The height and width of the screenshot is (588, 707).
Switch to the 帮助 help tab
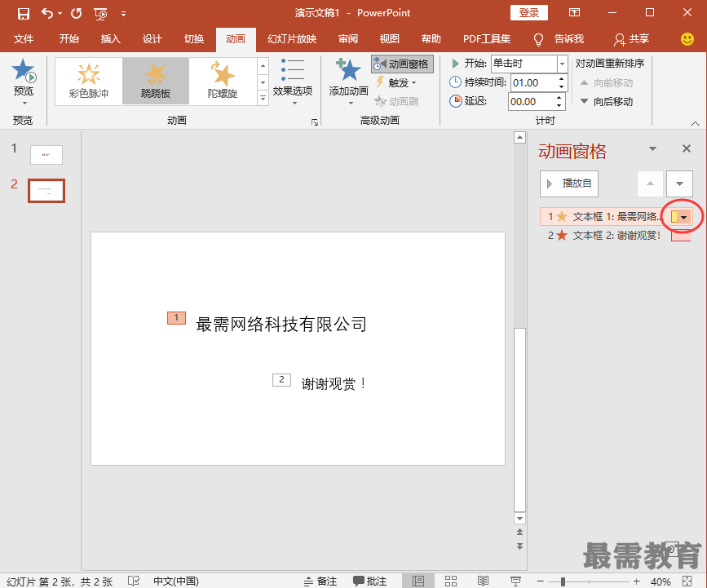tap(431, 39)
